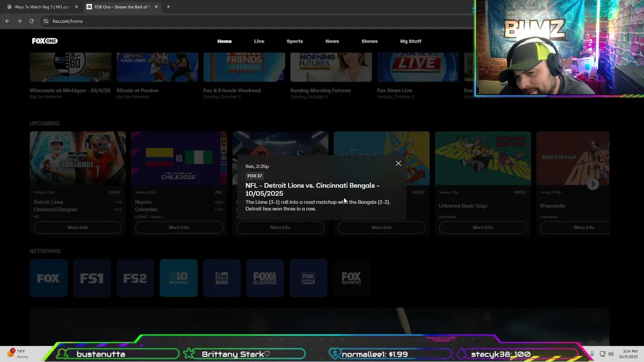Open Sunday Morning Futures thumbnail
This screenshot has width=644, height=362.
tap(331, 67)
